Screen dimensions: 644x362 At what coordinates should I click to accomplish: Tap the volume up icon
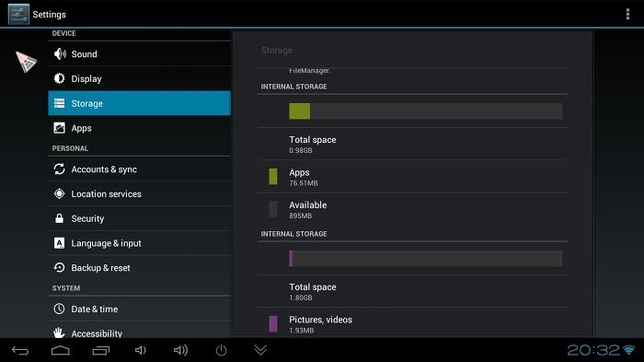[x=180, y=350]
